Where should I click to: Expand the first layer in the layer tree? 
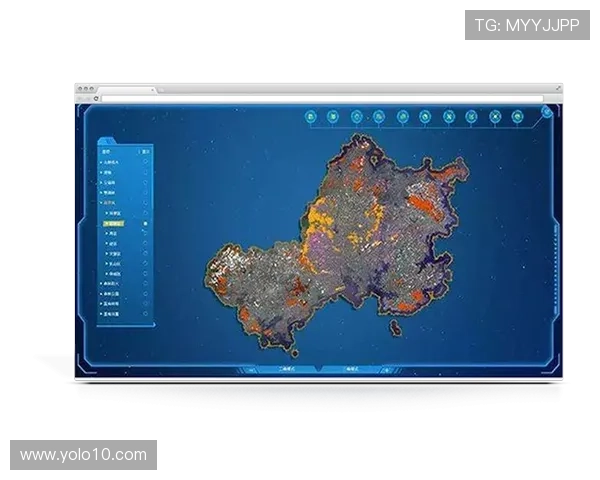point(102,162)
